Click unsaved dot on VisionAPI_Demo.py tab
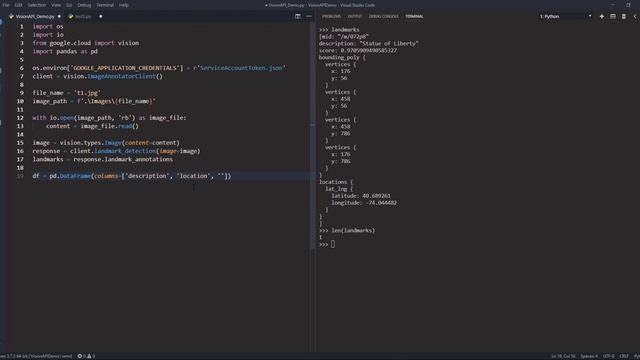 coord(59,16)
